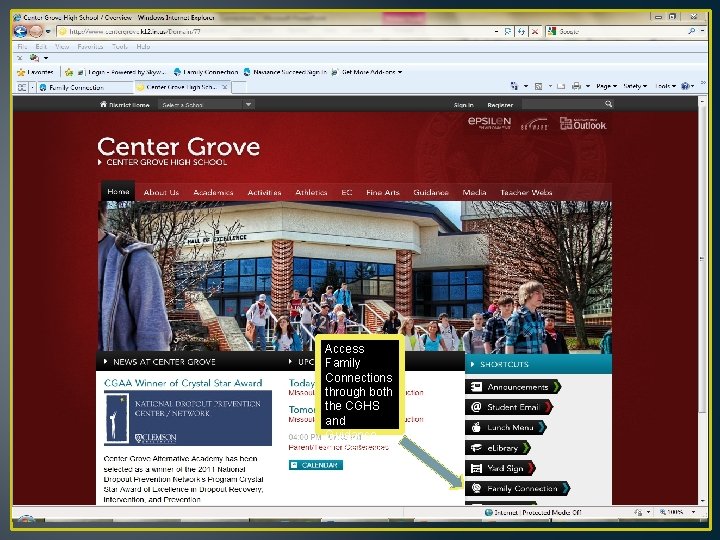Open Athletics in site navigation

pyautogui.click(x=311, y=192)
